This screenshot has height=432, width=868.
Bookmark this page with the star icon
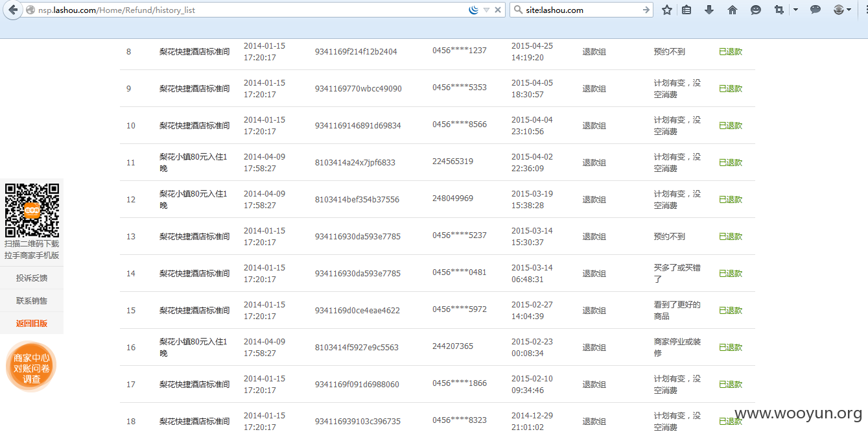[x=666, y=10]
